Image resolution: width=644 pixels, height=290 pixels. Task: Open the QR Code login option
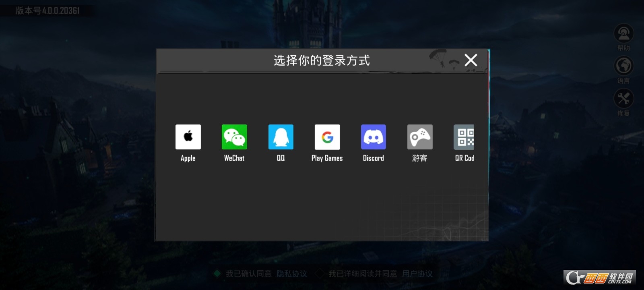point(464,137)
